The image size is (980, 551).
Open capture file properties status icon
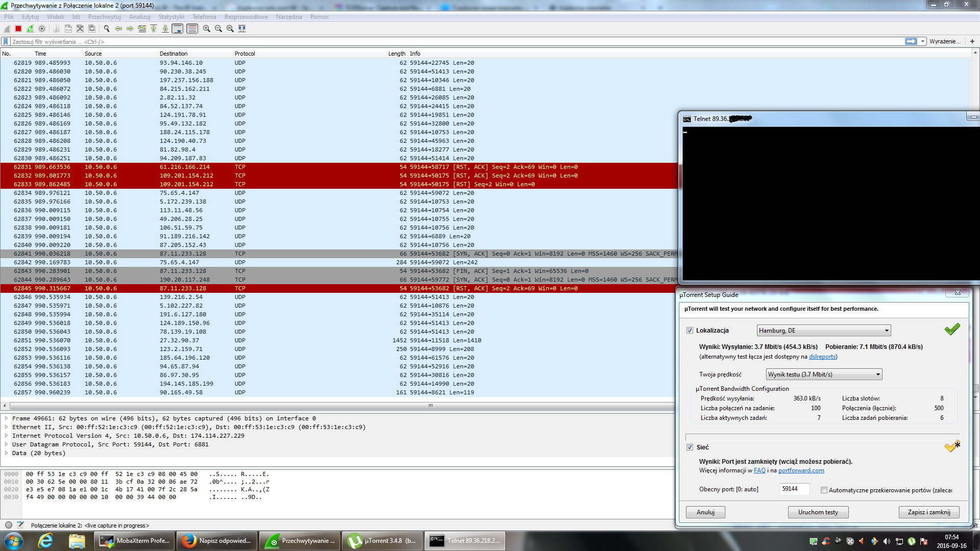pyautogui.click(x=20, y=525)
